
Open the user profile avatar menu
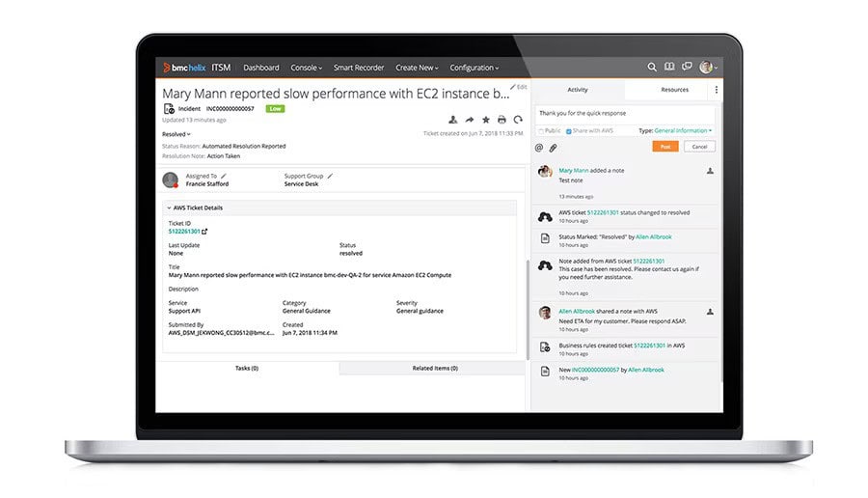[708, 67]
